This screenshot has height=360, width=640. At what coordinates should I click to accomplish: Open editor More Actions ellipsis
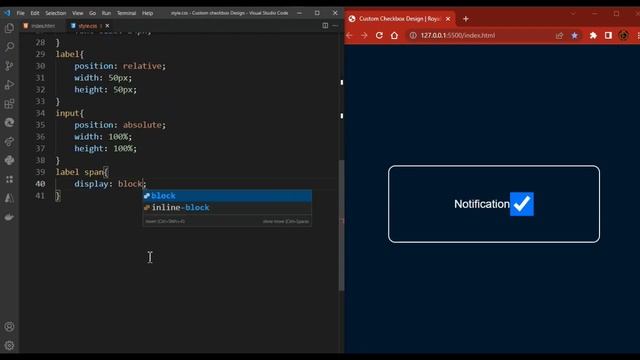pos(335,25)
